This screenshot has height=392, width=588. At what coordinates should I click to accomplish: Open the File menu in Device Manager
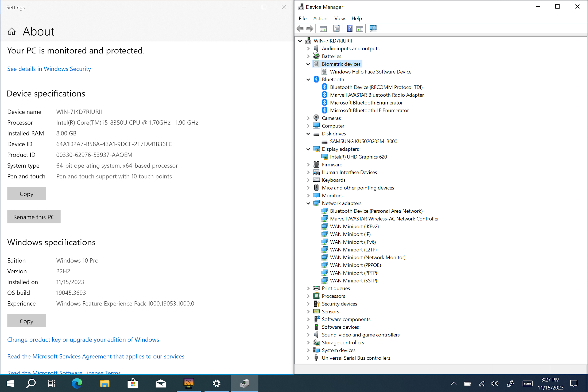[303, 18]
